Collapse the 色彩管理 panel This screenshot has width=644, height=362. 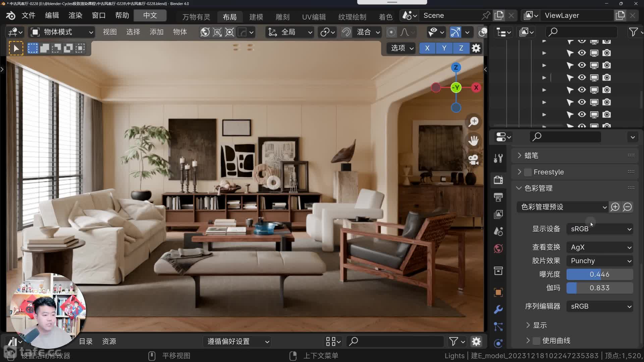point(519,188)
